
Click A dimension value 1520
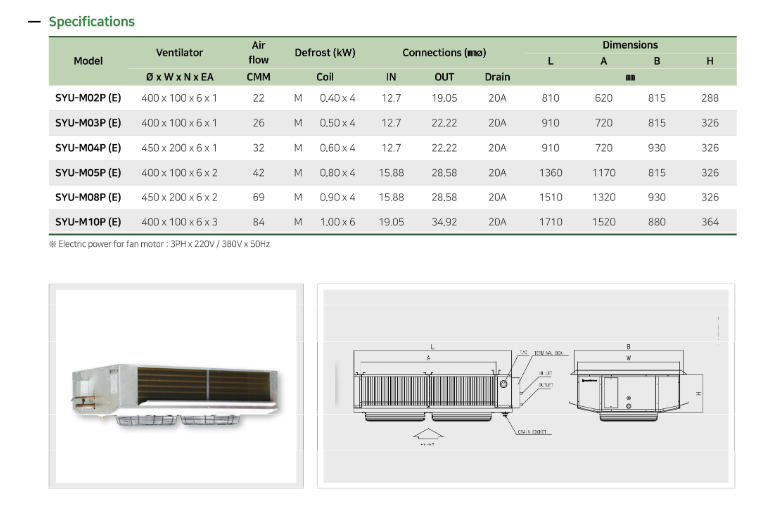tap(603, 222)
